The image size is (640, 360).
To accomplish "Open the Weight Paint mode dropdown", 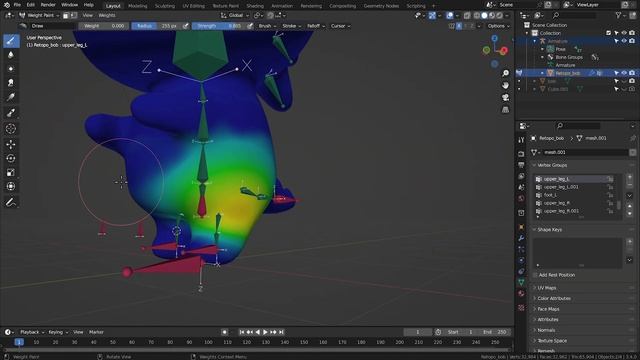I will pyautogui.click(x=39, y=16).
